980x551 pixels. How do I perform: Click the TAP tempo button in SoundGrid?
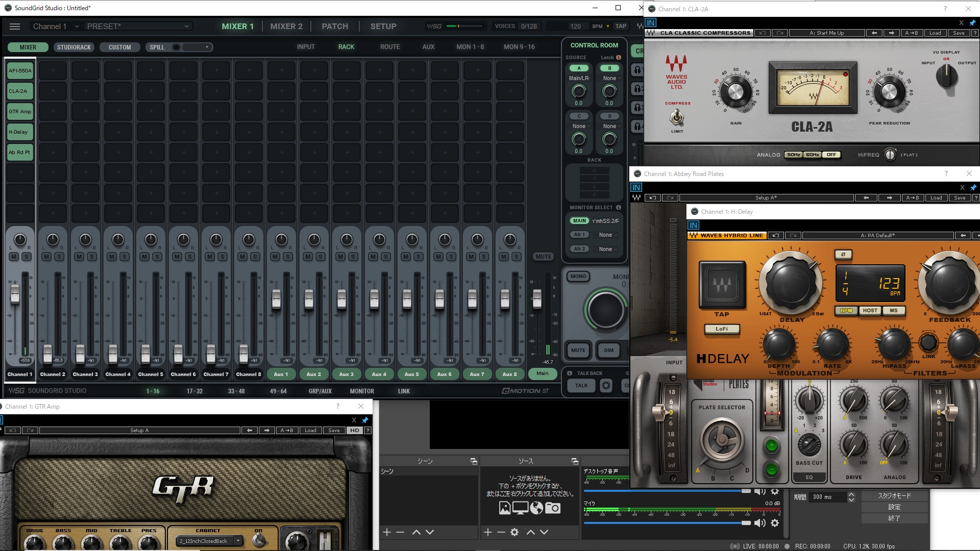coord(621,27)
